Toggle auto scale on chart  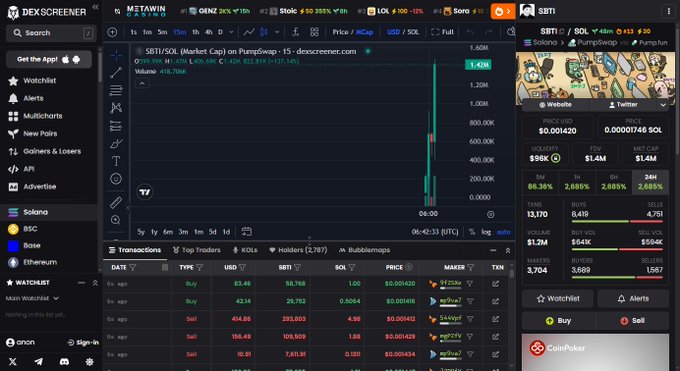click(x=503, y=232)
